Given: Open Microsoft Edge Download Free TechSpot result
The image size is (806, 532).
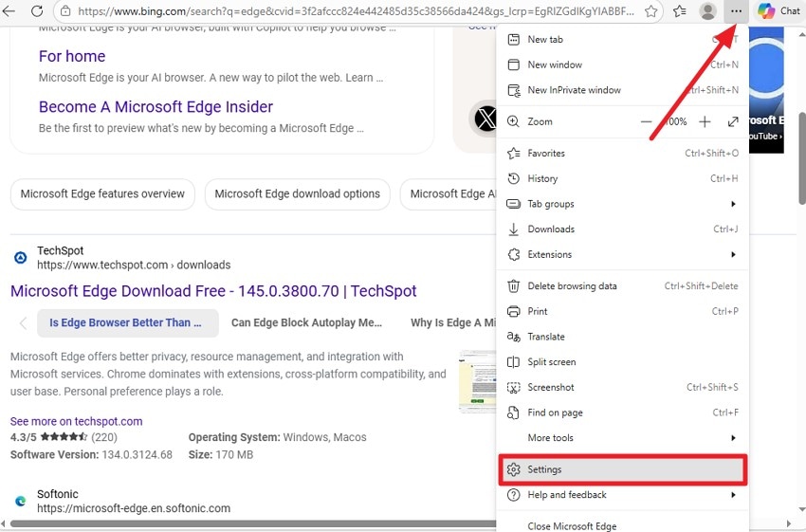Looking at the screenshot, I should click(x=213, y=291).
